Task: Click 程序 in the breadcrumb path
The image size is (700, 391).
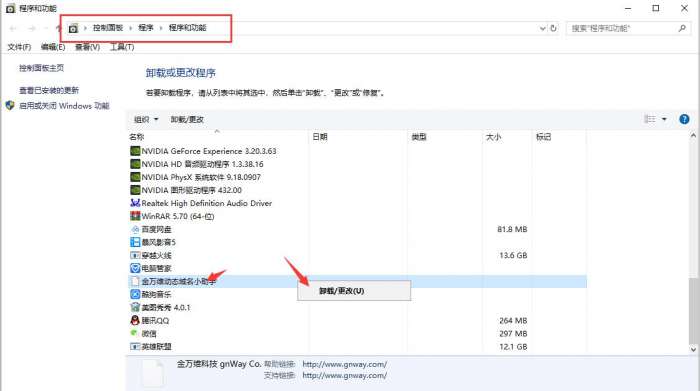Action: [x=146, y=28]
